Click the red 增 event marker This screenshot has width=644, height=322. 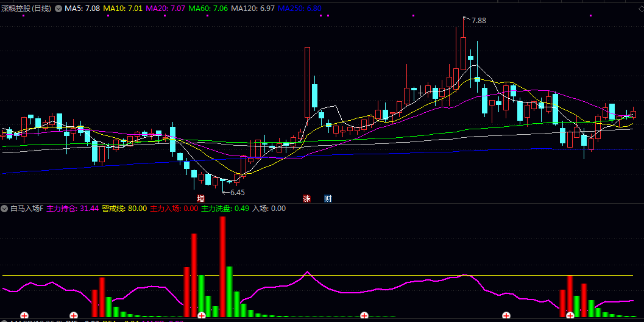coord(200,199)
